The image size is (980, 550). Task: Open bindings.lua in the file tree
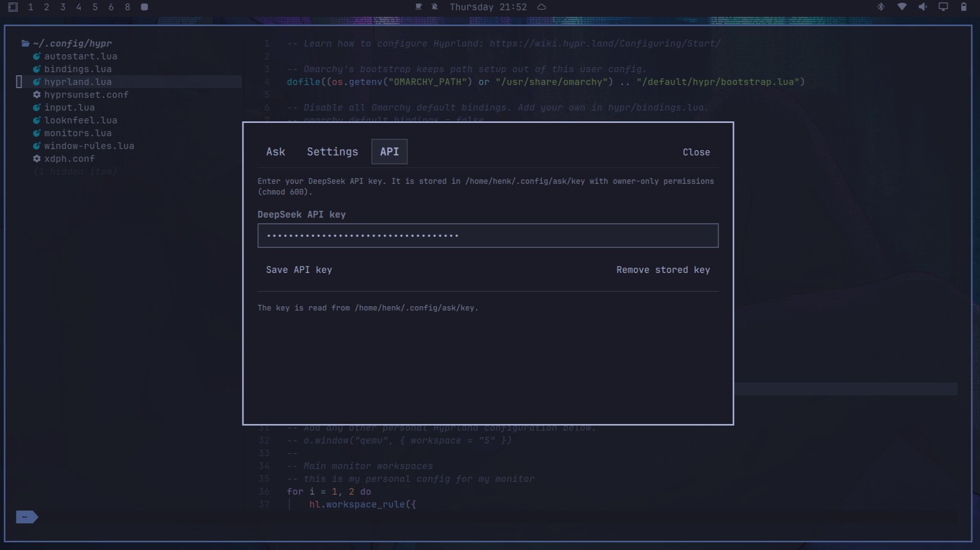[x=77, y=69]
